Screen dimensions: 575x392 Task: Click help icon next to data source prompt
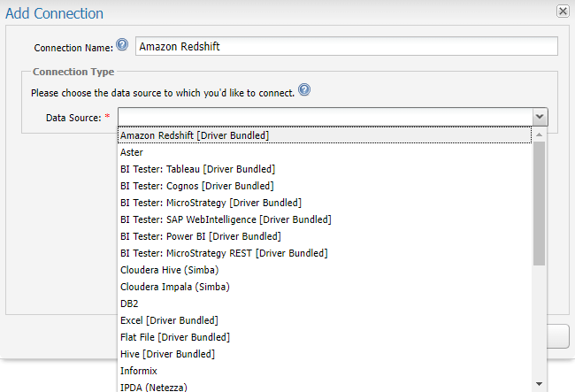(x=304, y=90)
